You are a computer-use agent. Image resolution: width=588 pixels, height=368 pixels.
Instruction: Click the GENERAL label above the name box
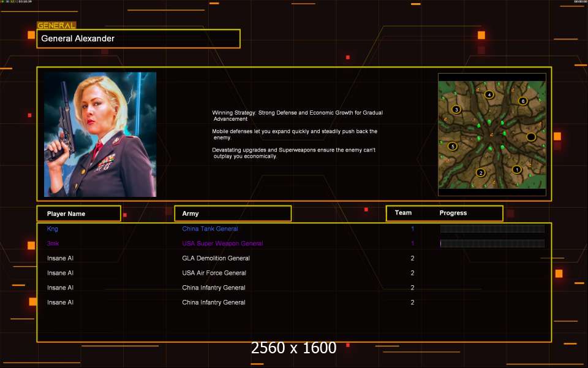[56, 25]
